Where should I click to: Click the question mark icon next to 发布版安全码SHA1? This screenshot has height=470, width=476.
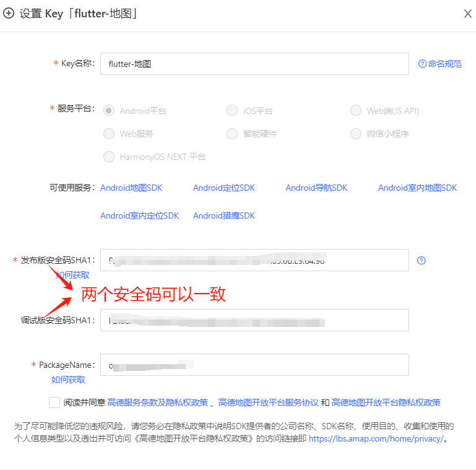tap(422, 261)
